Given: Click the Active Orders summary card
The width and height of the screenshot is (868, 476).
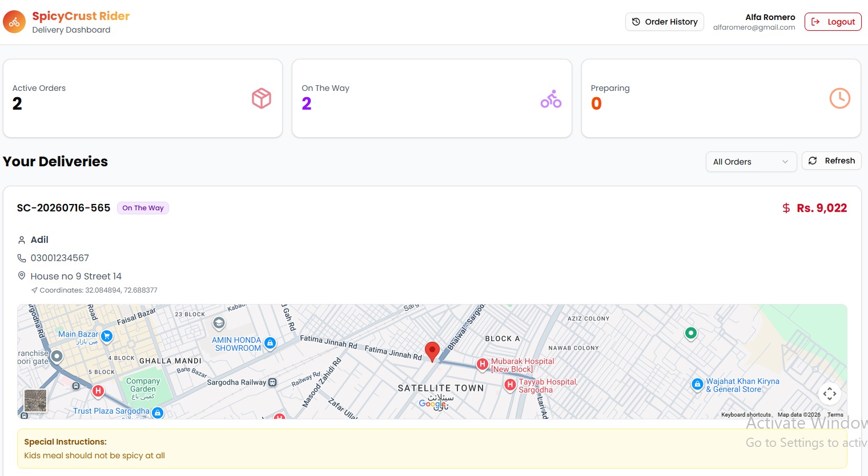Looking at the screenshot, I should (x=143, y=98).
